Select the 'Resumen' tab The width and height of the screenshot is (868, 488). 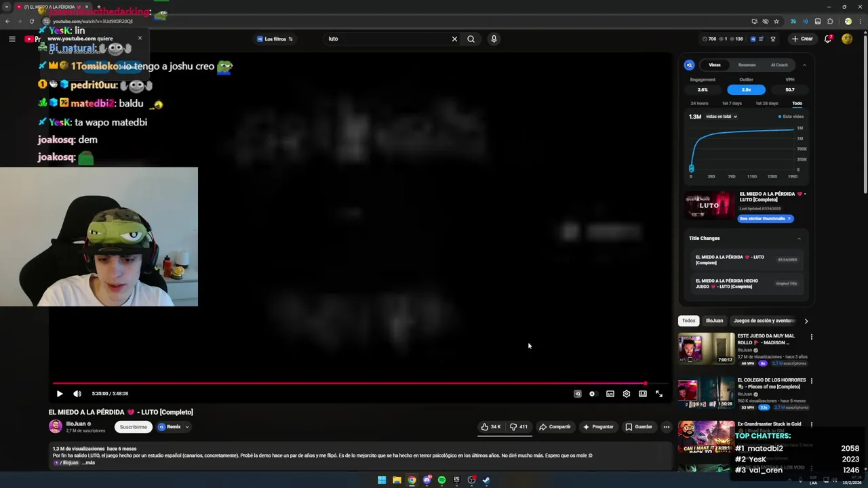click(747, 65)
